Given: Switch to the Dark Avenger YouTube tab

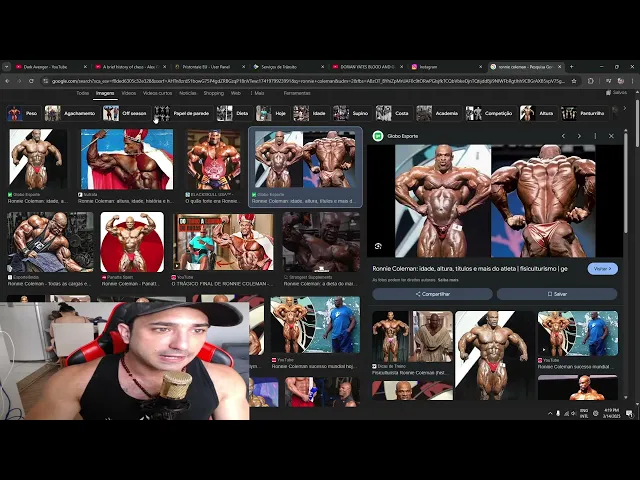Looking at the screenshot, I should (x=51, y=67).
